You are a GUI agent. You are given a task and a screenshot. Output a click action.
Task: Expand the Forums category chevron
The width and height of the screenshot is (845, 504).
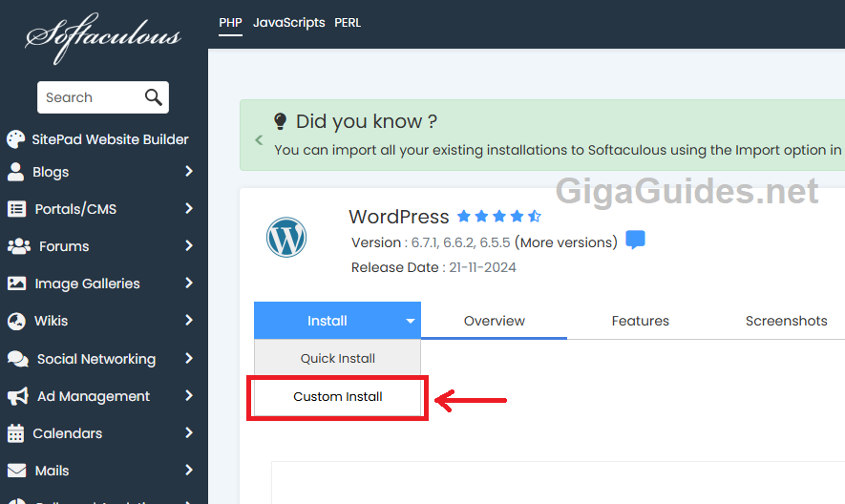point(189,246)
